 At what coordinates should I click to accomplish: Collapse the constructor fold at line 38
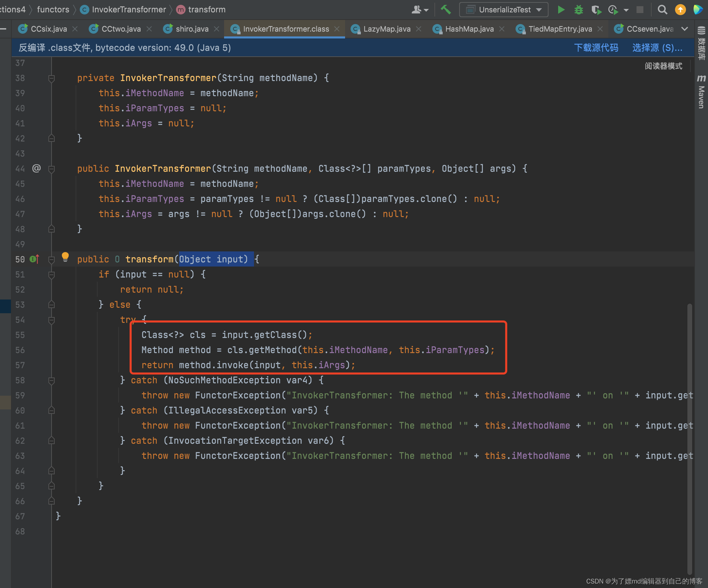52,78
